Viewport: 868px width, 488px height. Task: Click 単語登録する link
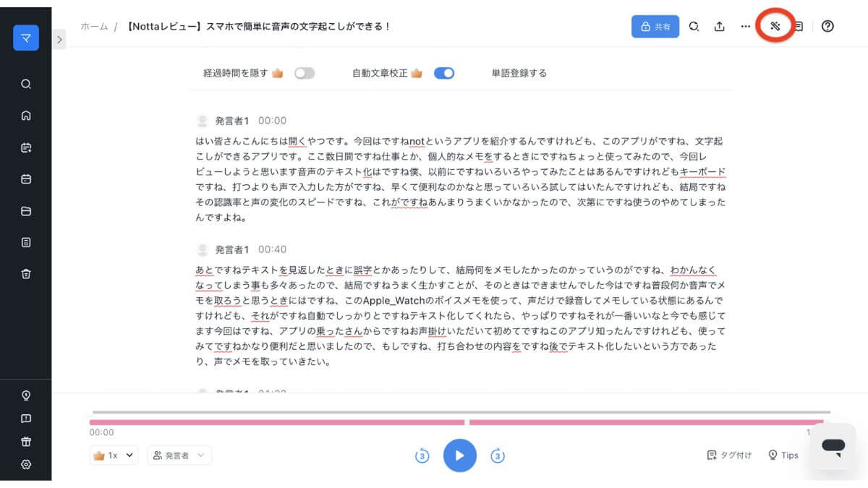click(x=519, y=73)
